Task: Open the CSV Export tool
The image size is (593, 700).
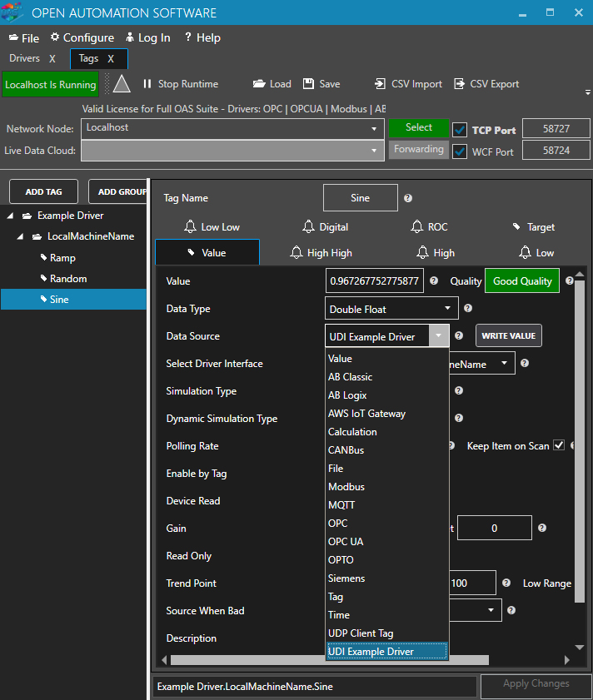Action: (486, 84)
